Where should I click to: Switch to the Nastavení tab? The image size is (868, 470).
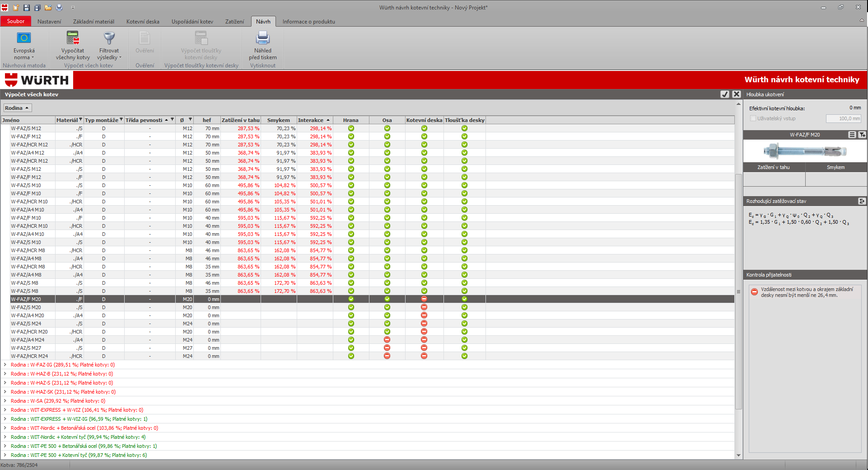click(49, 22)
